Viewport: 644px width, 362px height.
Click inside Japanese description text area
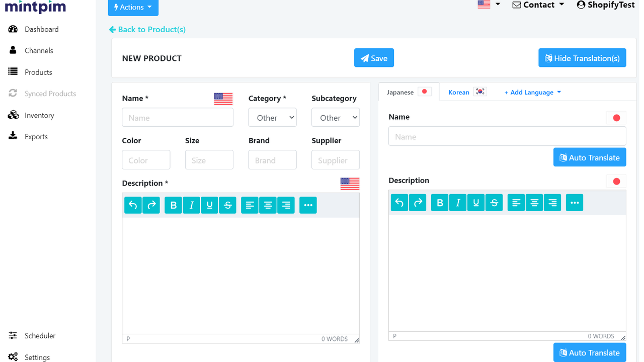pos(507,273)
